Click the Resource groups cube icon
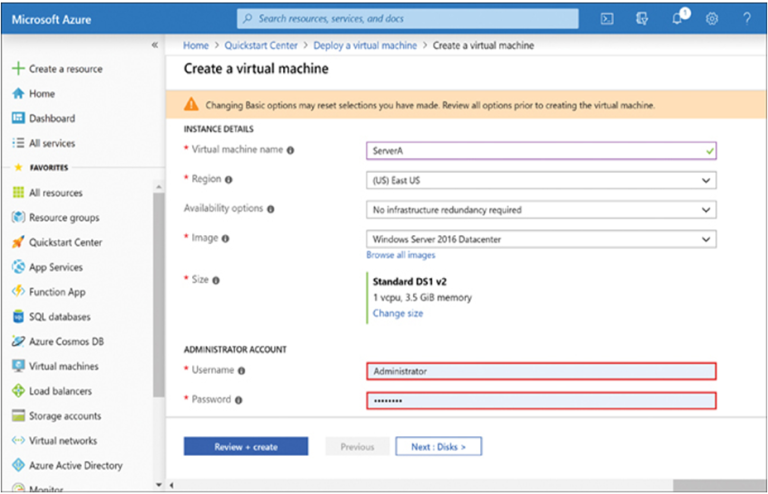 (18, 217)
